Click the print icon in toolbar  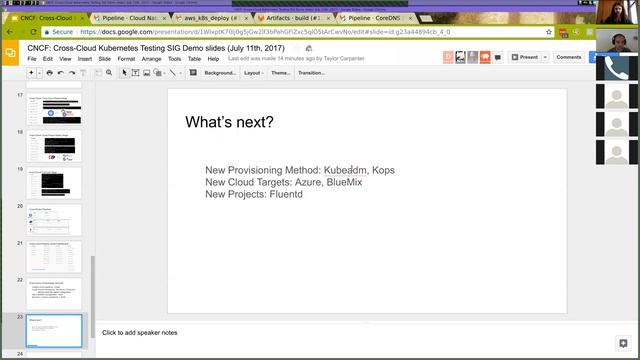click(x=49, y=73)
